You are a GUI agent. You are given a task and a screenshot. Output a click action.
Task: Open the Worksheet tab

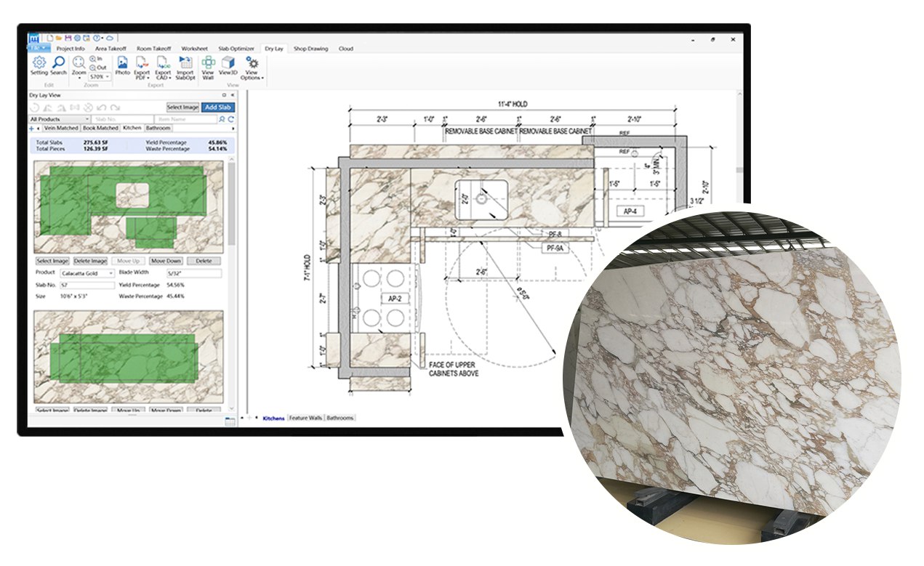tap(194, 49)
